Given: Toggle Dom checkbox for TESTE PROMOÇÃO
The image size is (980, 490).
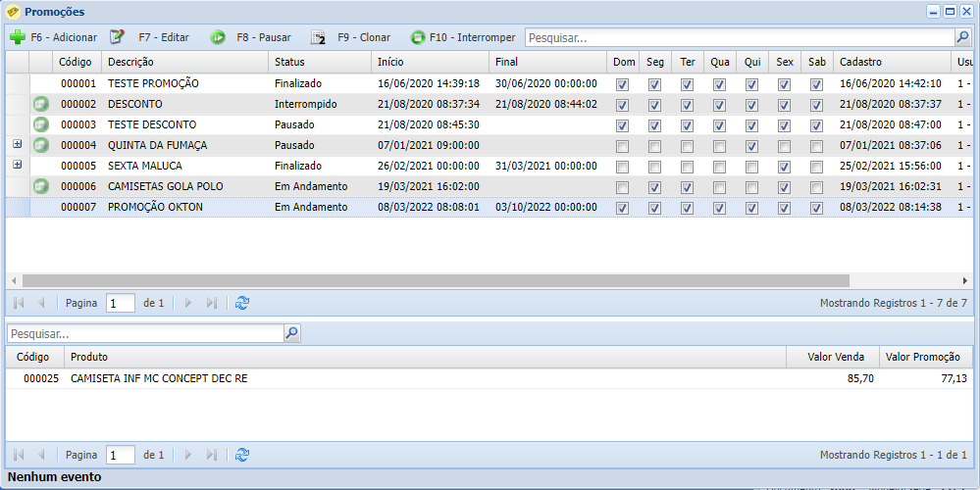Looking at the screenshot, I should pos(622,84).
